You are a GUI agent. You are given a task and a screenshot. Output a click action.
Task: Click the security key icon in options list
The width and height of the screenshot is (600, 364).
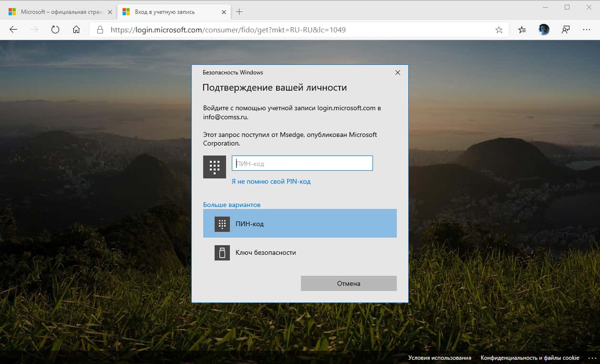tap(221, 252)
